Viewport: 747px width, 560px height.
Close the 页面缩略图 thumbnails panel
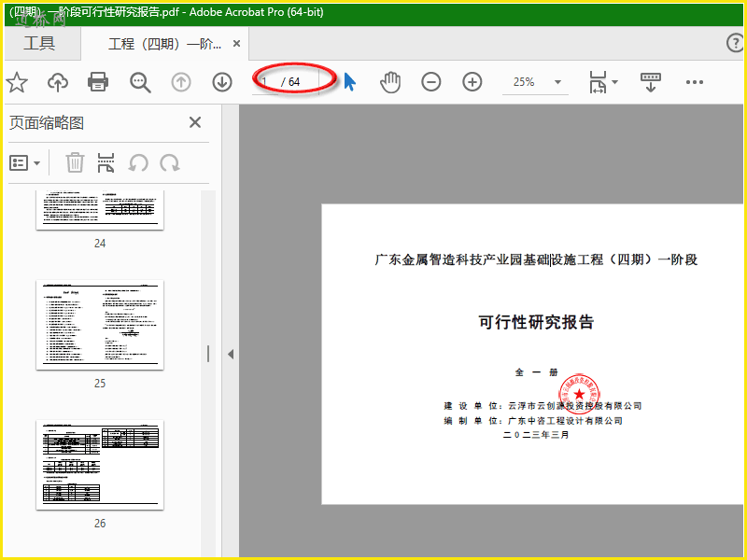(195, 122)
